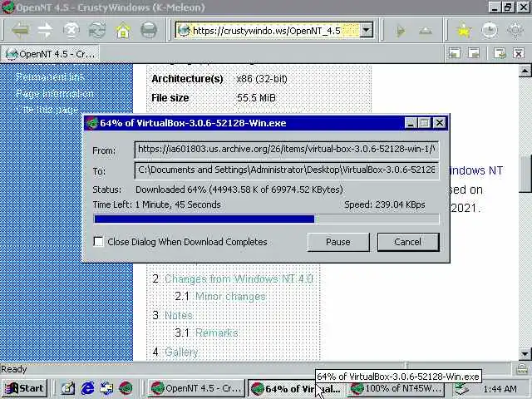Screen dimensions: 532x399
Task: Jump to Notes section in contents
Action: point(179,315)
